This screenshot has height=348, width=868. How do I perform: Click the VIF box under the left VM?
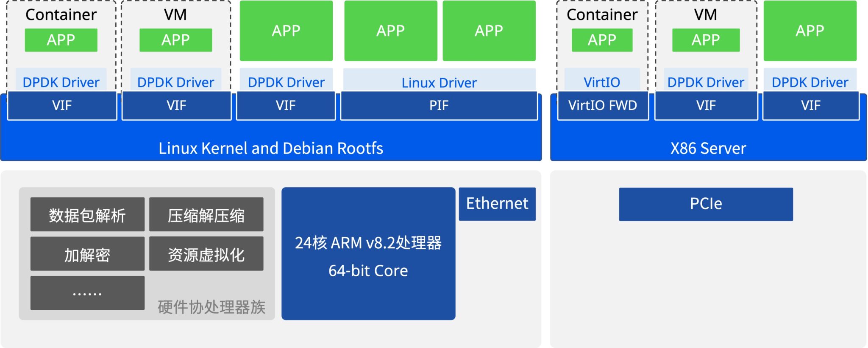tap(176, 106)
